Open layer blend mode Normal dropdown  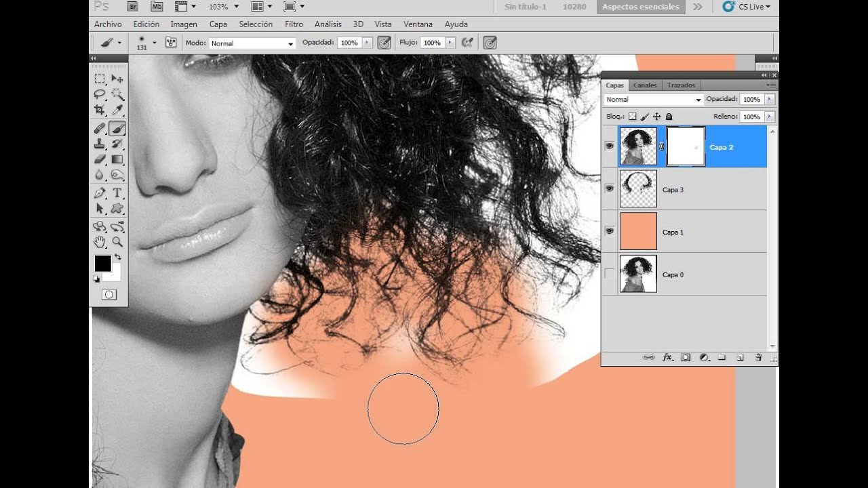654,100
